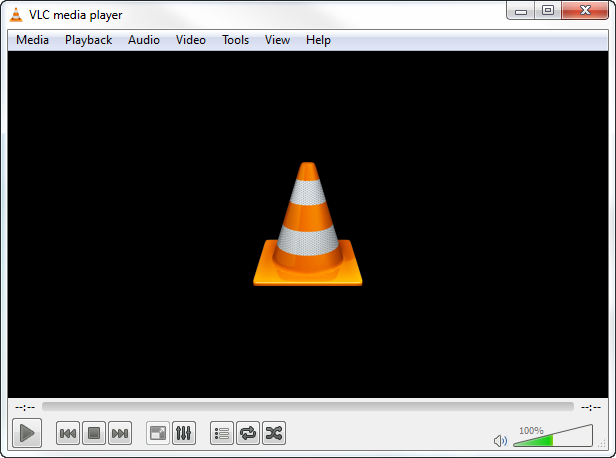
Task: Click the remaining time label on right
Action: coord(590,407)
